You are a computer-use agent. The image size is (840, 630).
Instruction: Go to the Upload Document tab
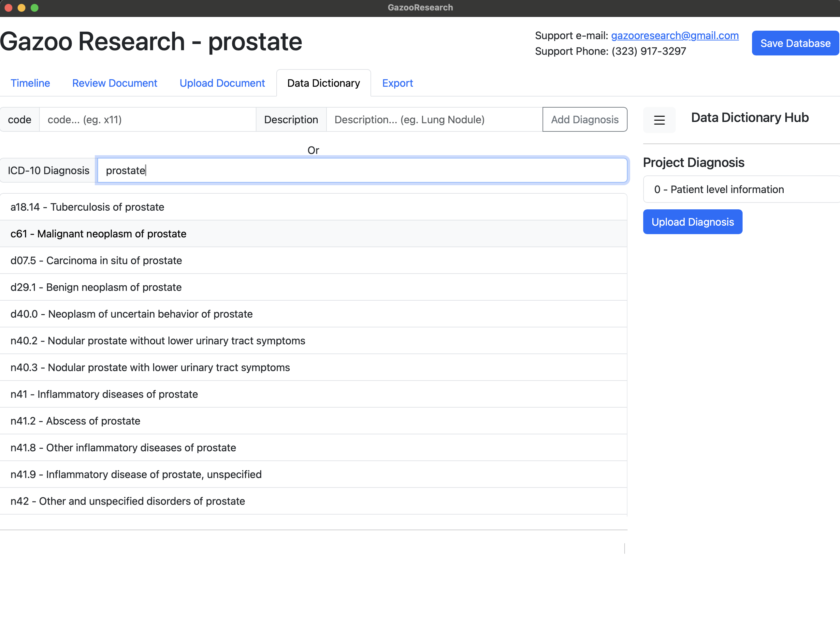coord(222,83)
